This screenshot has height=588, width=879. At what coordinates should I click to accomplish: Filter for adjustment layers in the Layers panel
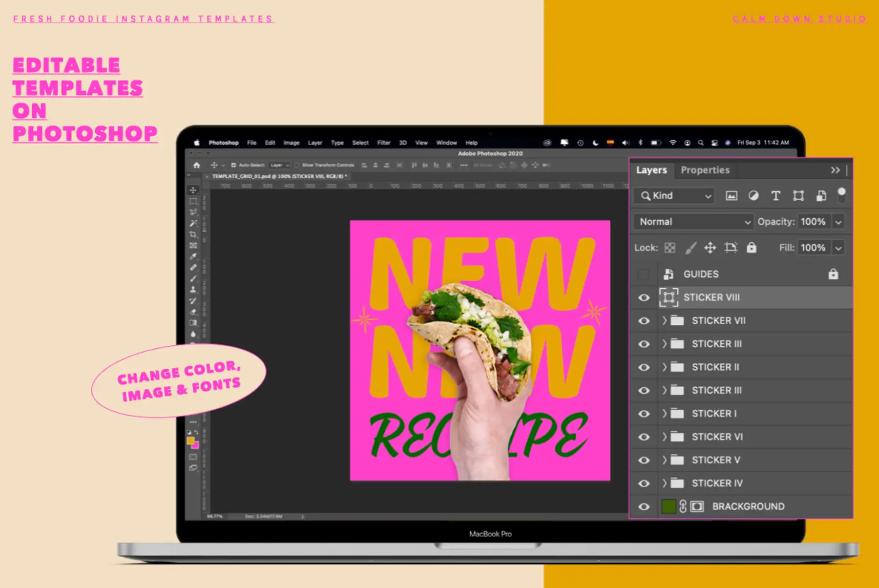(x=753, y=196)
